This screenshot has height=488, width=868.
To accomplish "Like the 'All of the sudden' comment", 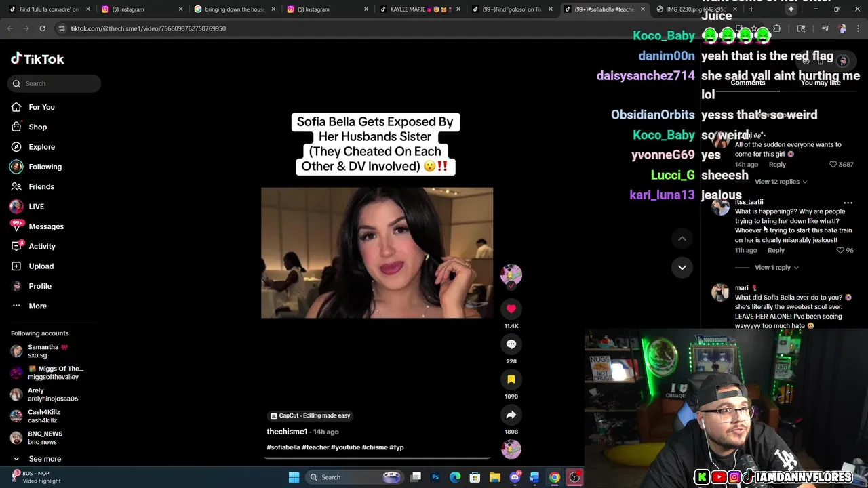I will [833, 165].
